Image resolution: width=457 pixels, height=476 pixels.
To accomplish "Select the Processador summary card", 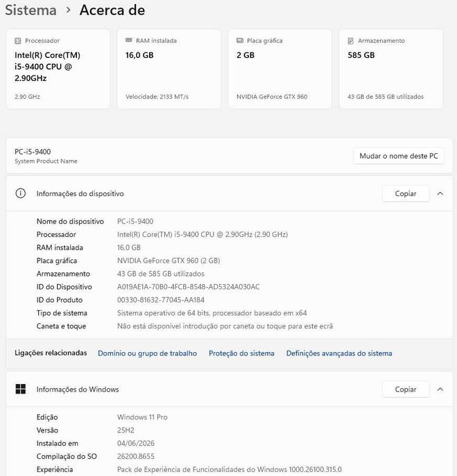I will pos(58,69).
